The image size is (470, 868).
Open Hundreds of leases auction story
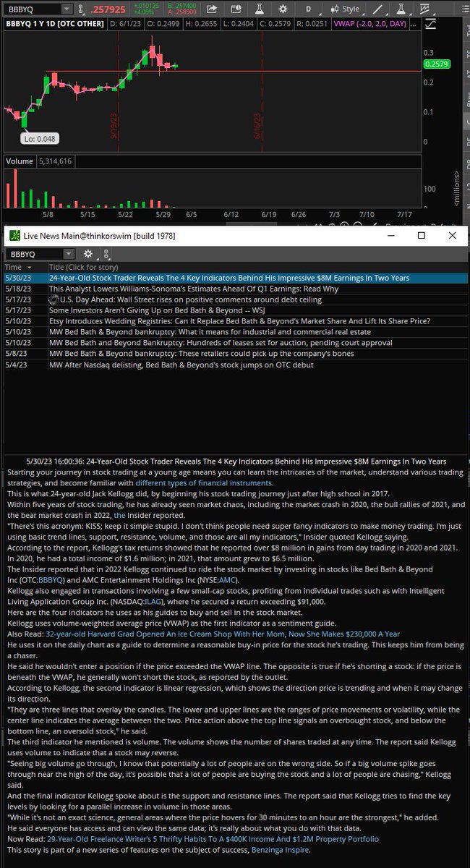(221, 343)
